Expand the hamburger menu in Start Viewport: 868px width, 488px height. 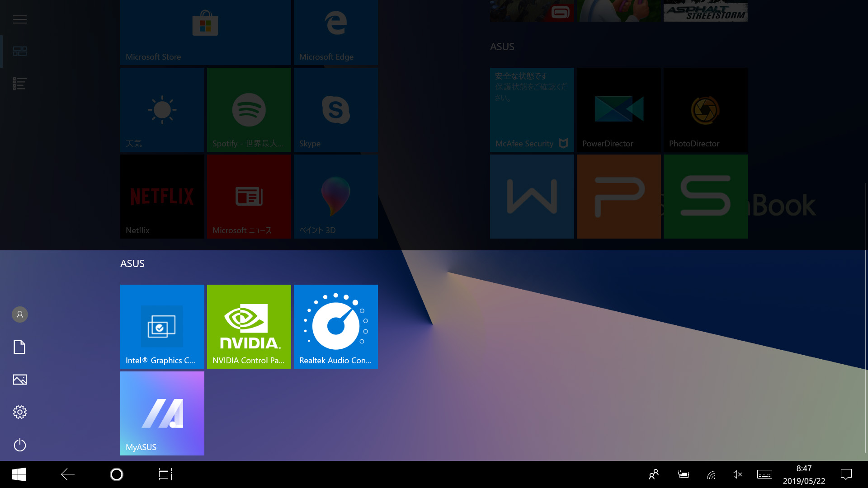[20, 19]
